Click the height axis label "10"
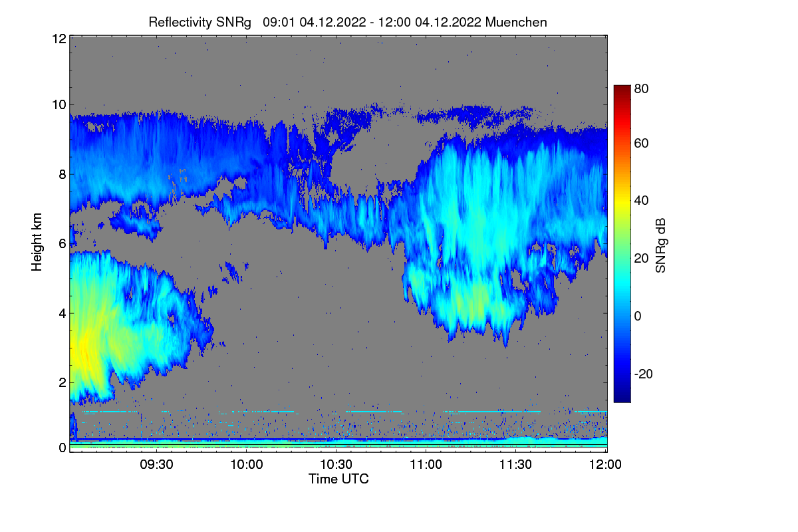Viewport: 798px width, 532px height. coord(59,104)
